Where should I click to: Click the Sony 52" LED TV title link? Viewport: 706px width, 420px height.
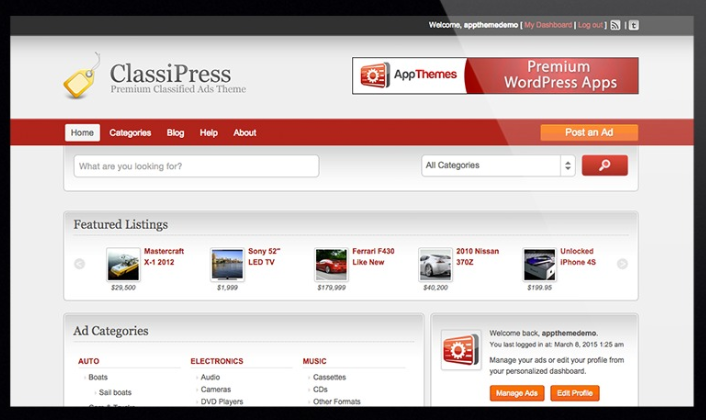tap(264, 257)
